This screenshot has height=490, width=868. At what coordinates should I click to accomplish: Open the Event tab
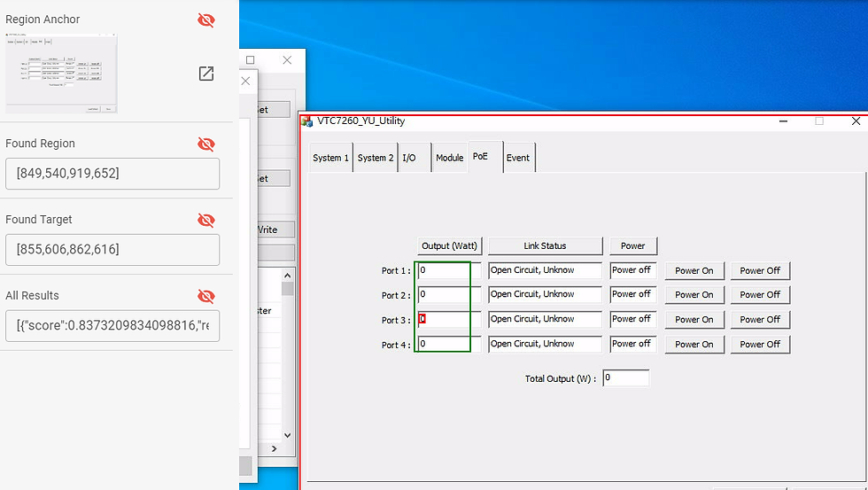[x=519, y=158]
